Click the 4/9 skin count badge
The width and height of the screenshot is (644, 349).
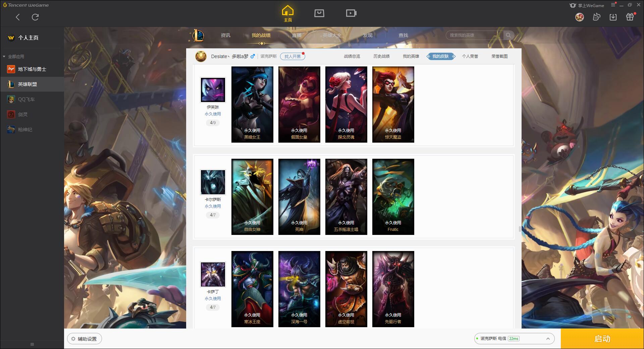213,123
